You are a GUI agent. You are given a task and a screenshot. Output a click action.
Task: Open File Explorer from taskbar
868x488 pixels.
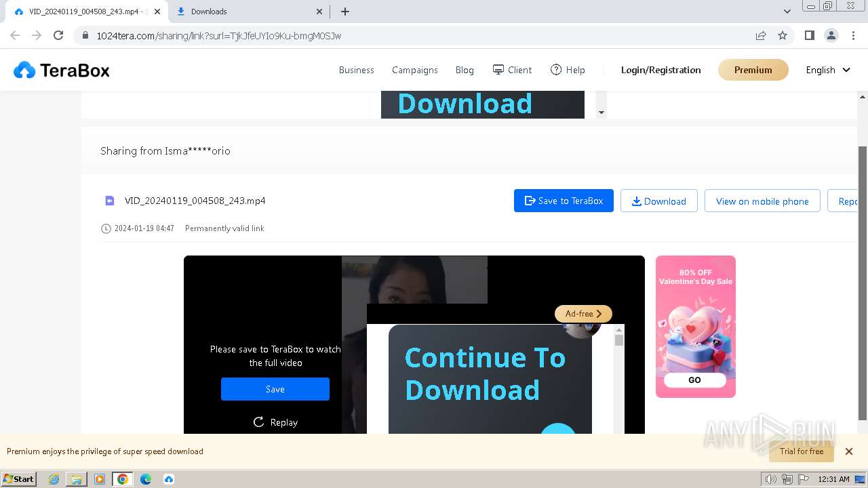pyautogui.click(x=77, y=479)
